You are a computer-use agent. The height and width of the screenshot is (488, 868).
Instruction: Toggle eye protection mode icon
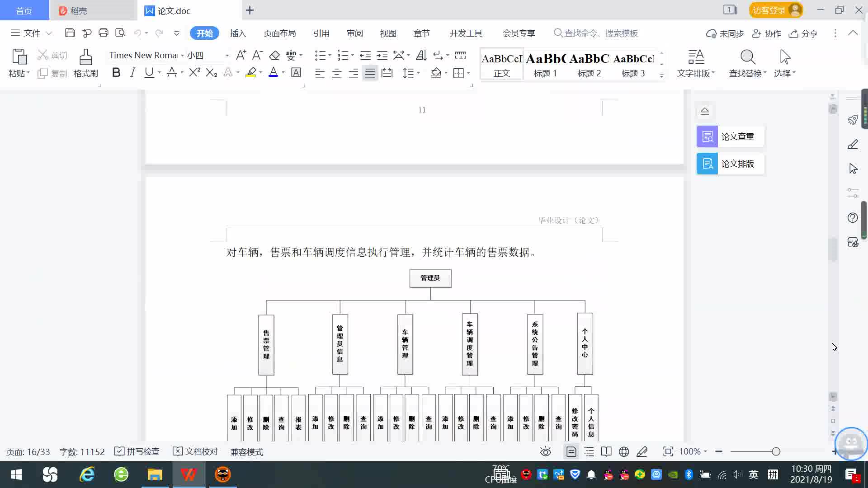tap(546, 451)
